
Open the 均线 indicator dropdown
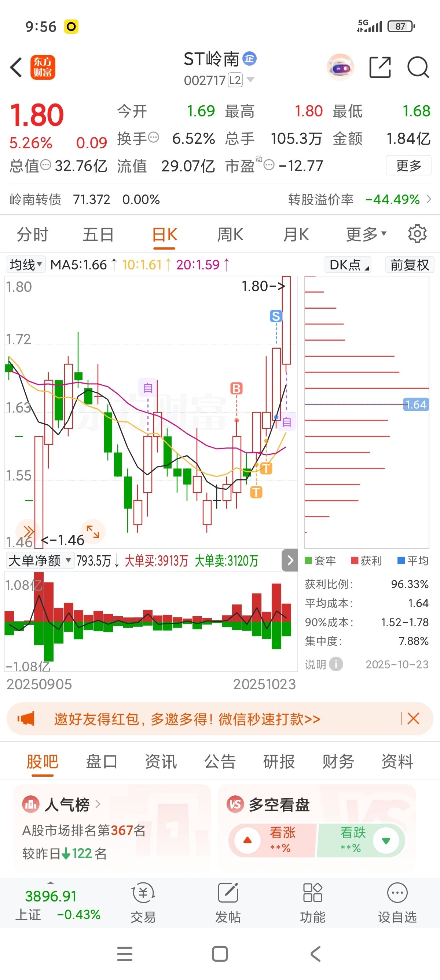click(x=25, y=264)
